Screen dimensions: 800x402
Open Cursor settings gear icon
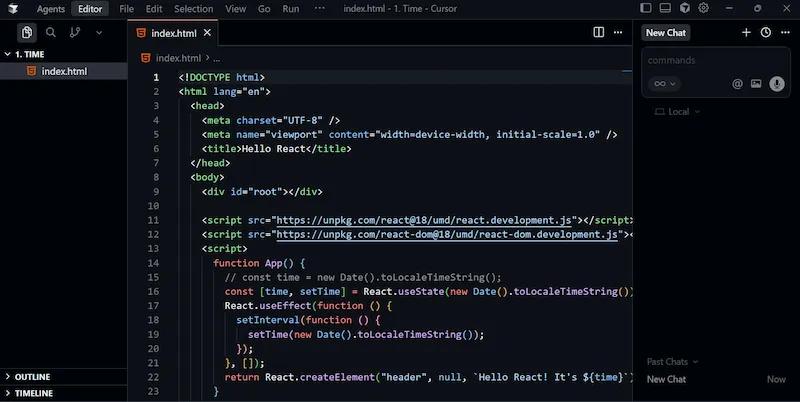704,8
